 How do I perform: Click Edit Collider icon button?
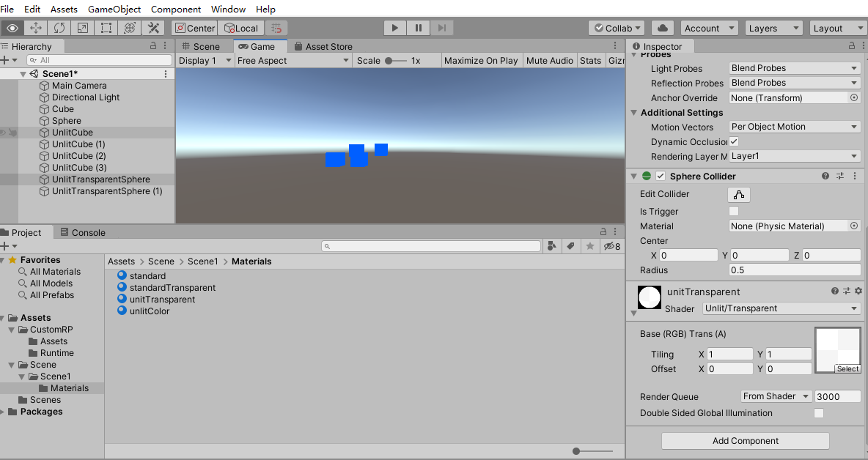pyautogui.click(x=739, y=194)
